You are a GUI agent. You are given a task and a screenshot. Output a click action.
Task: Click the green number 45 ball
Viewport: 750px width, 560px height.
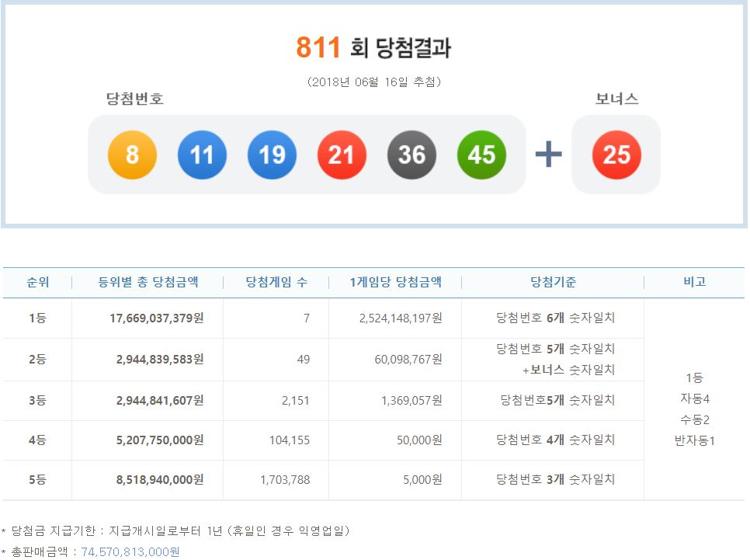(x=481, y=155)
